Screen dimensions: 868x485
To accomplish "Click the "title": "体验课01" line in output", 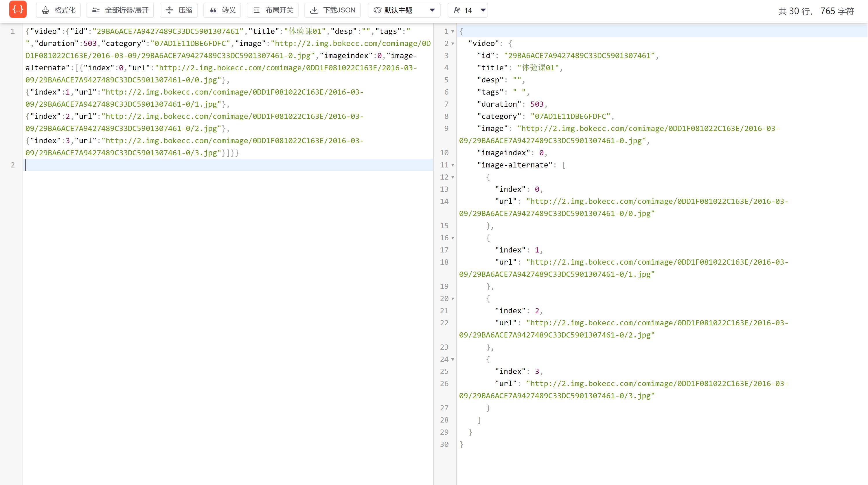I will pyautogui.click(x=520, y=68).
